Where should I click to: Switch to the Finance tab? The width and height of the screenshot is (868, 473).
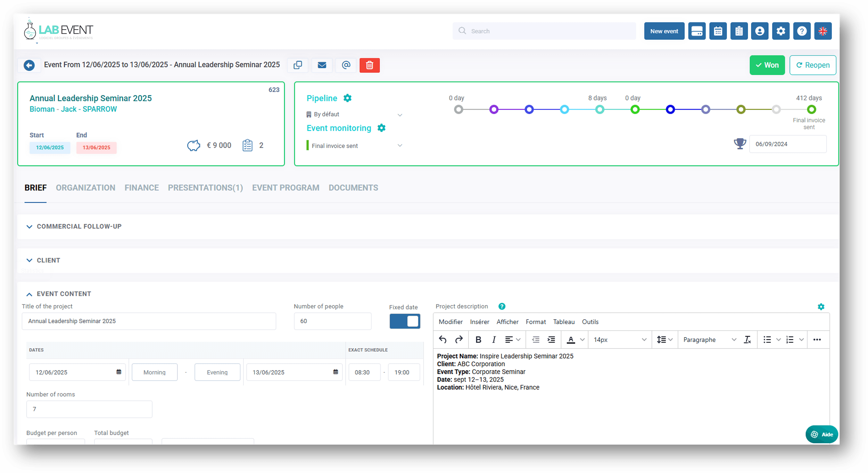point(142,188)
